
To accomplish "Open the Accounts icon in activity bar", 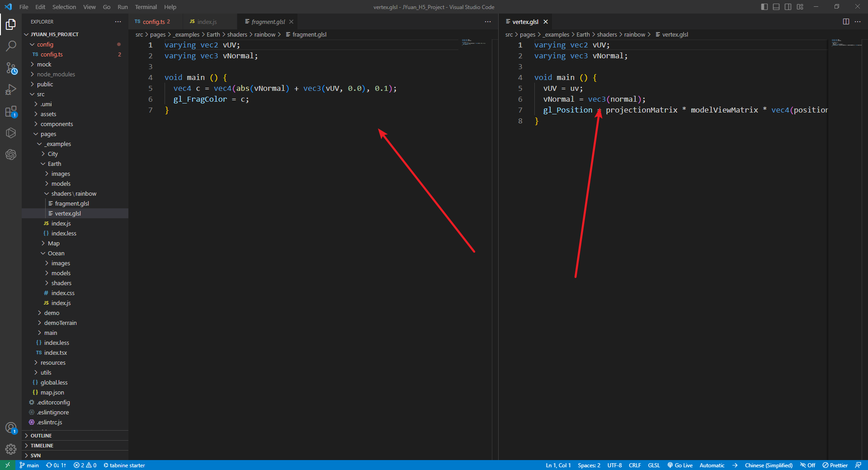I will point(11,428).
